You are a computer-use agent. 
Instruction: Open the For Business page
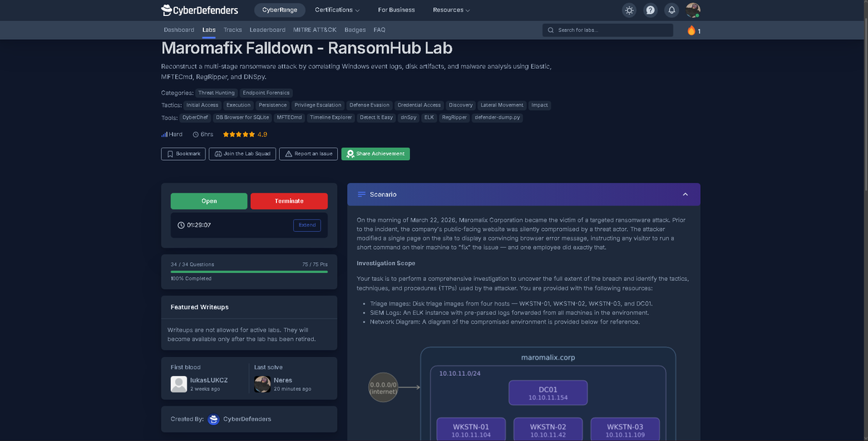click(x=396, y=10)
